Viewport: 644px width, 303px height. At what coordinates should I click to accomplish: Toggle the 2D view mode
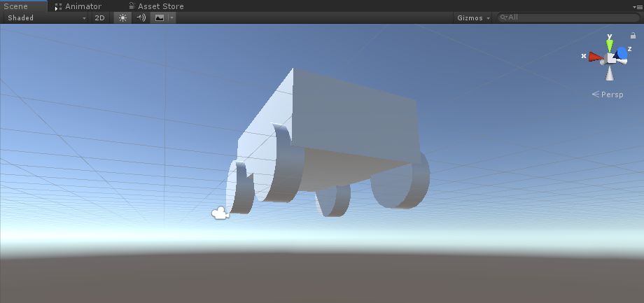point(99,17)
